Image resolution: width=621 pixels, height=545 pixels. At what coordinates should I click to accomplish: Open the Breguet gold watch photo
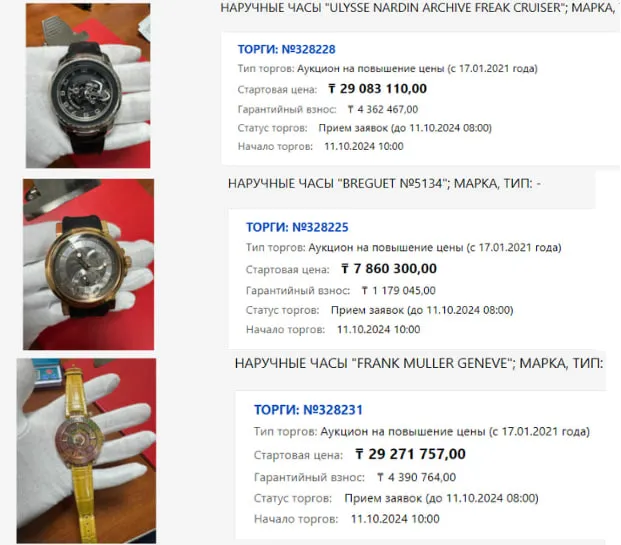tap(88, 265)
